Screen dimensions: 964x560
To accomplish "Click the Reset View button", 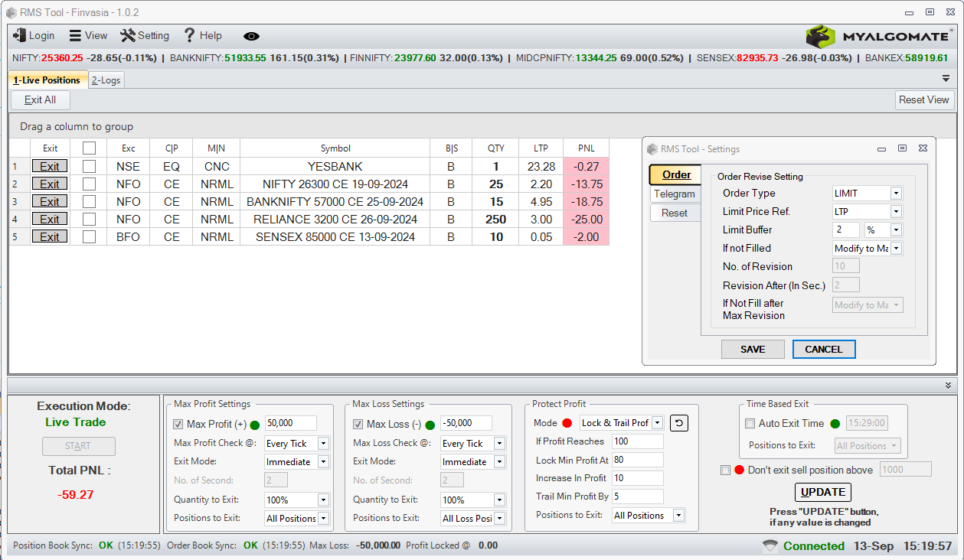I will click(x=924, y=100).
